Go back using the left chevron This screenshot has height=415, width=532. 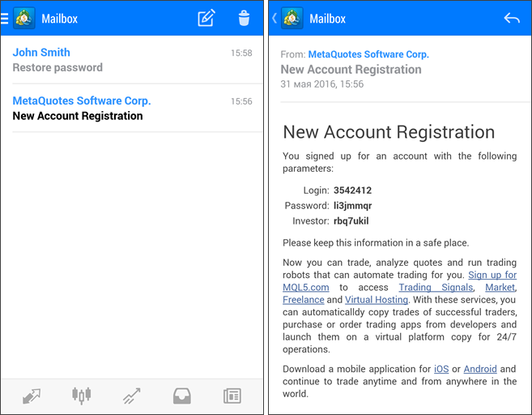tap(275, 18)
